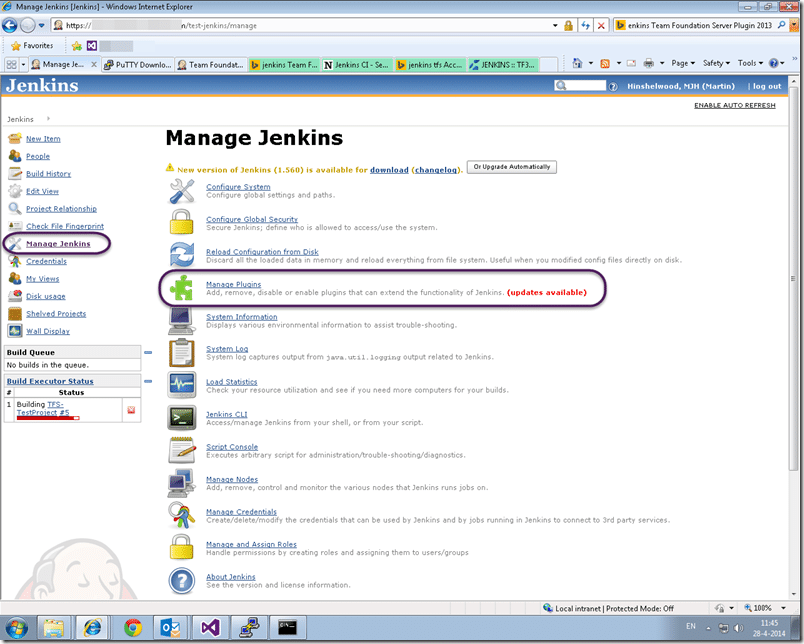Image resolution: width=804 pixels, height=644 pixels.
Task: Click the Manage Credentials keys icon
Action: point(182,515)
